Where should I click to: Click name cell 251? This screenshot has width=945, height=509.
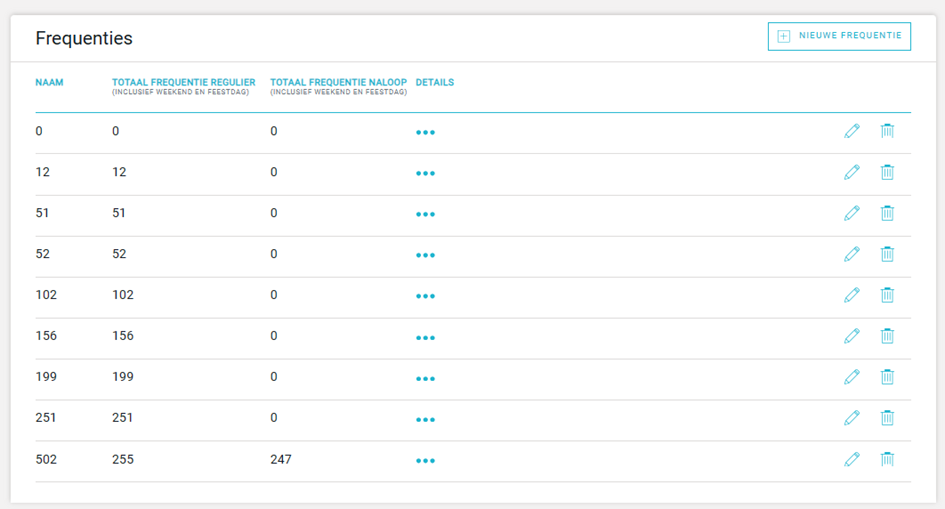click(x=46, y=417)
